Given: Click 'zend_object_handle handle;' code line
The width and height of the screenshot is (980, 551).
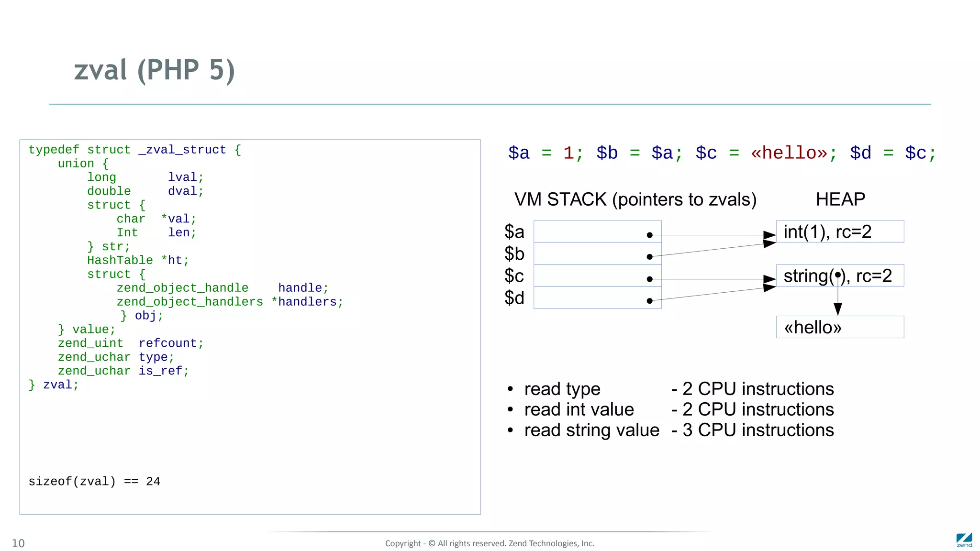Looking at the screenshot, I should (223, 288).
